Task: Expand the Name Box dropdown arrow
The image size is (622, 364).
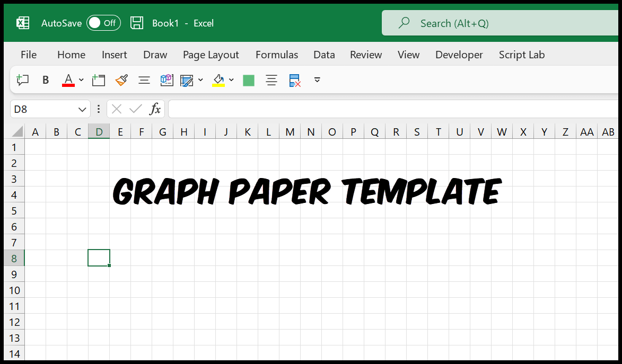Action: point(82,110)
